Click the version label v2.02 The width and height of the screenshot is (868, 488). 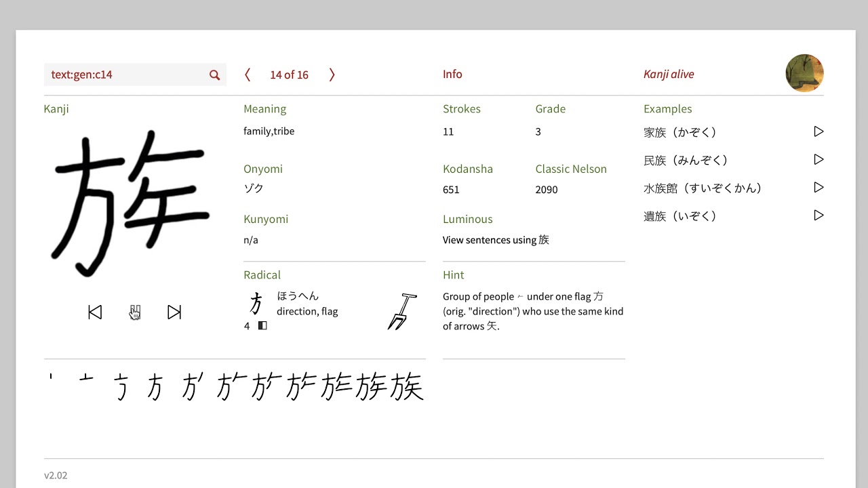click(56, 475)
